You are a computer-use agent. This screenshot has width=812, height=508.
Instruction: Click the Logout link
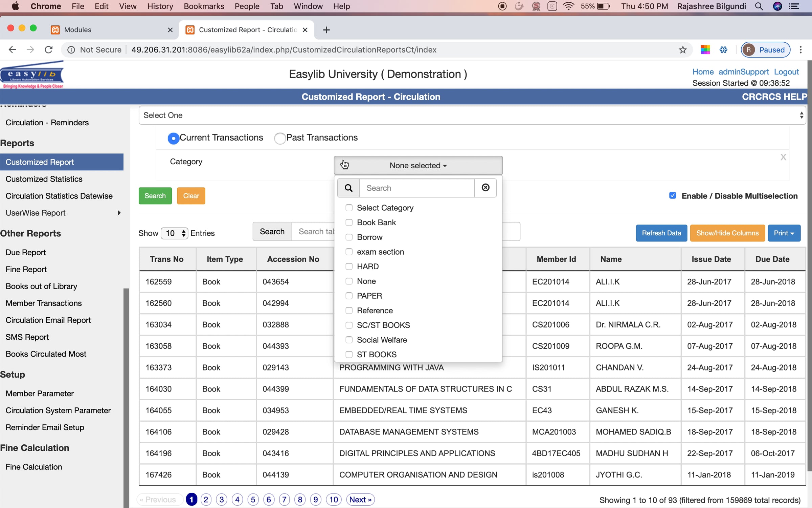click(x=786, y=72)
